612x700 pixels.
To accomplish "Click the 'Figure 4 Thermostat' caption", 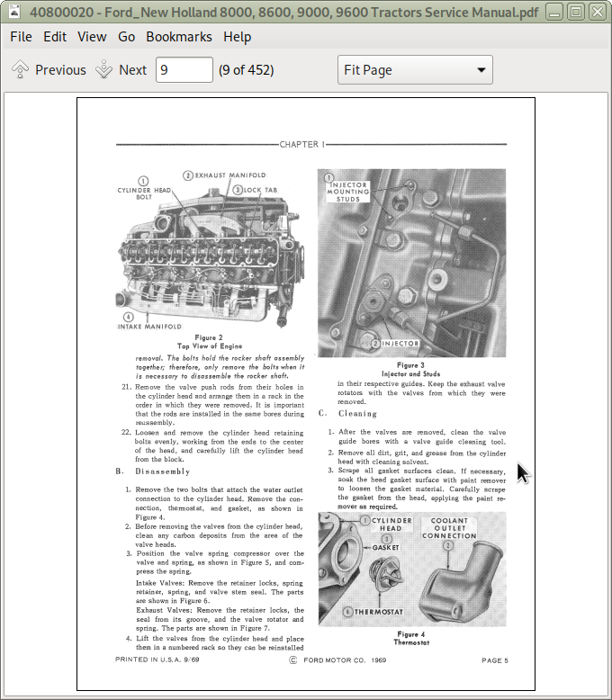I will pos(411,639).
